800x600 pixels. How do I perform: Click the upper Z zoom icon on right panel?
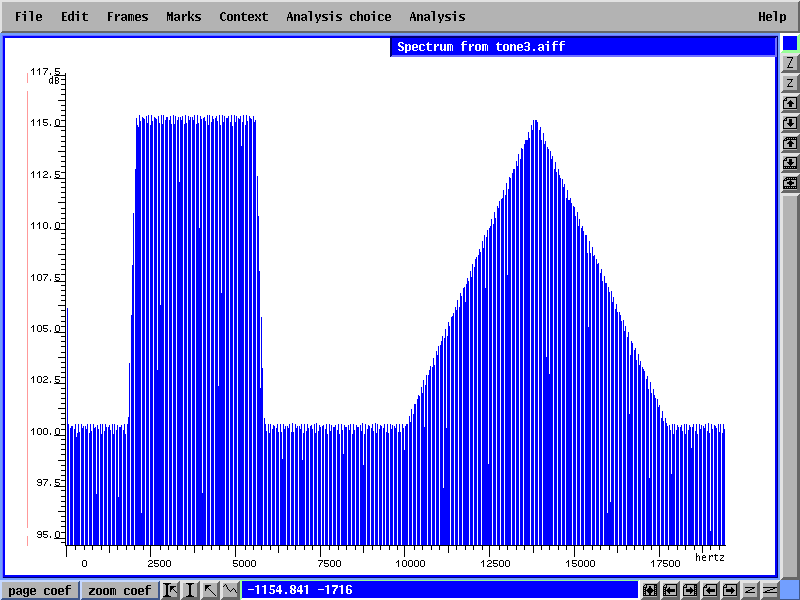tap(790, 63)
